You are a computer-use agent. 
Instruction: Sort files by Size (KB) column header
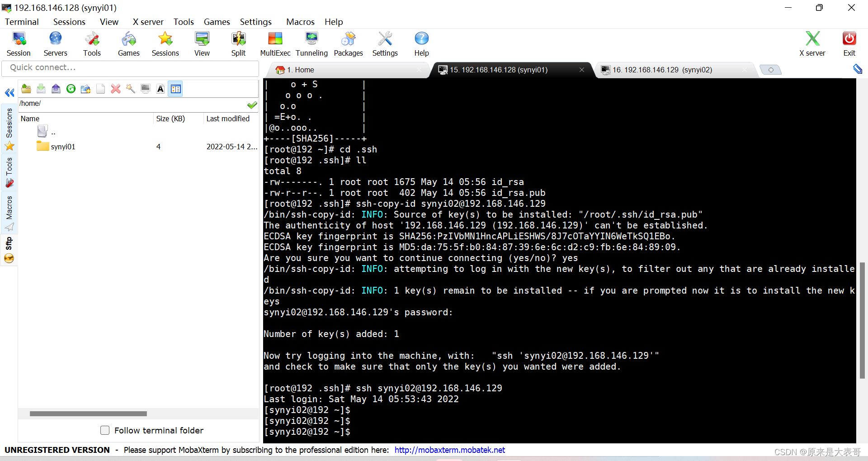(x=179, y=119)
